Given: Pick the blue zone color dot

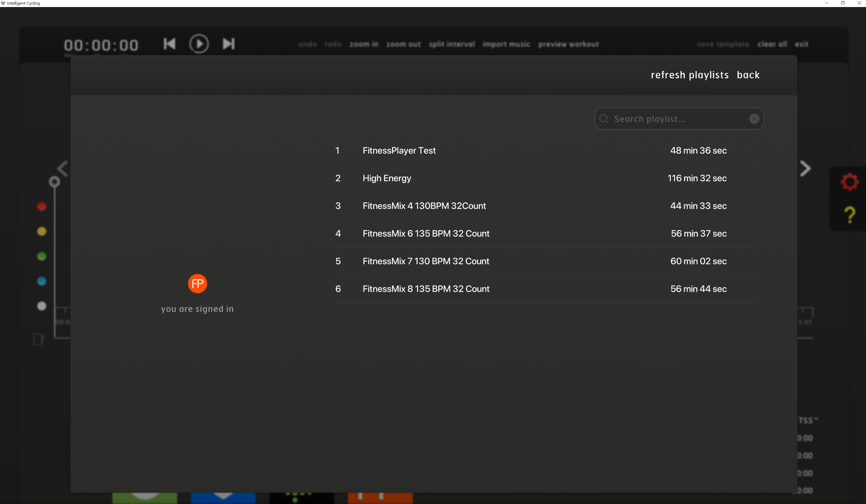Looking at the screenshot, I should [x=42, y=281].
